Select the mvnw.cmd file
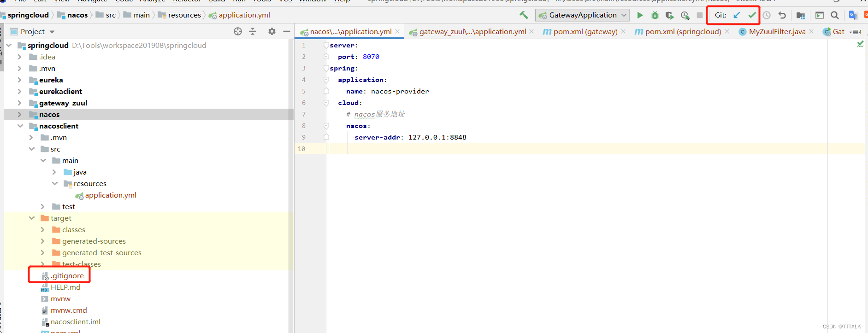Viewport: 868px width, 333px height. point(69,310)
